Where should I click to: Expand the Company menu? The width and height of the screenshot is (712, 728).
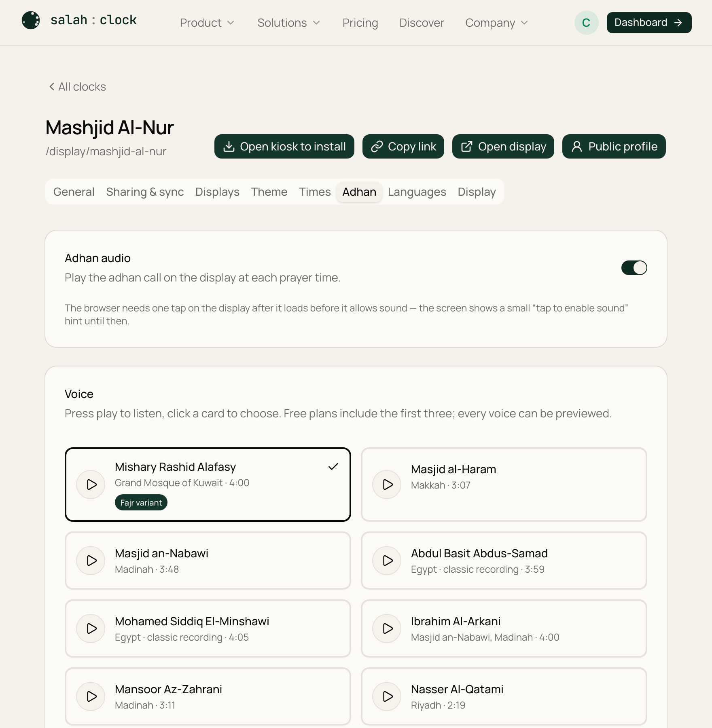tap(497, 23)
